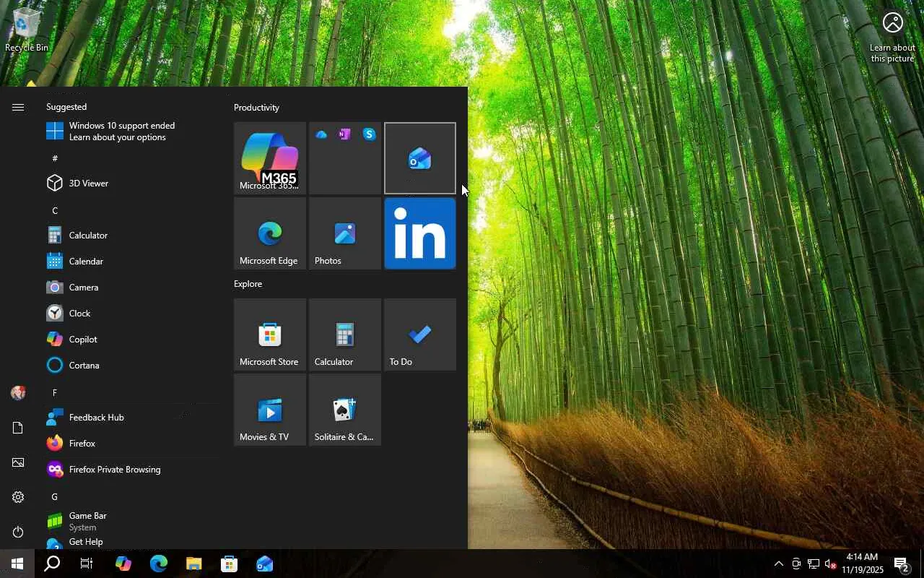Open the To Do tile
The height and width of the screenshot is (578, 924).
click(x=420, y=335)
